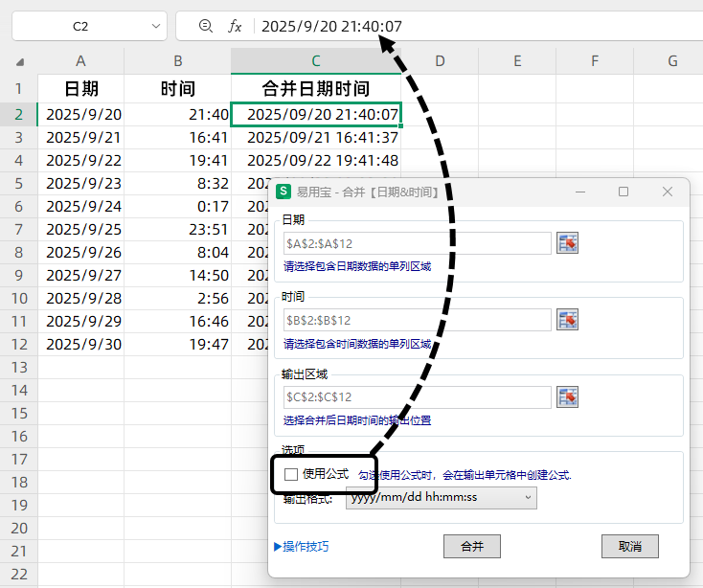The width and height of the screenshot is (703, 588).
Task: Select column B header
Action: coord(178,61)
